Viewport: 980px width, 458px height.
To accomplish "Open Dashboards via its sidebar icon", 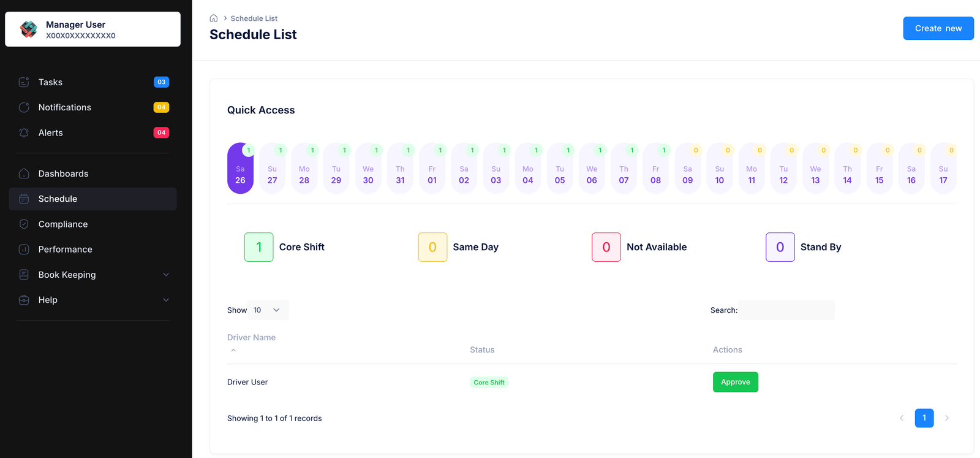I will 23,173.
